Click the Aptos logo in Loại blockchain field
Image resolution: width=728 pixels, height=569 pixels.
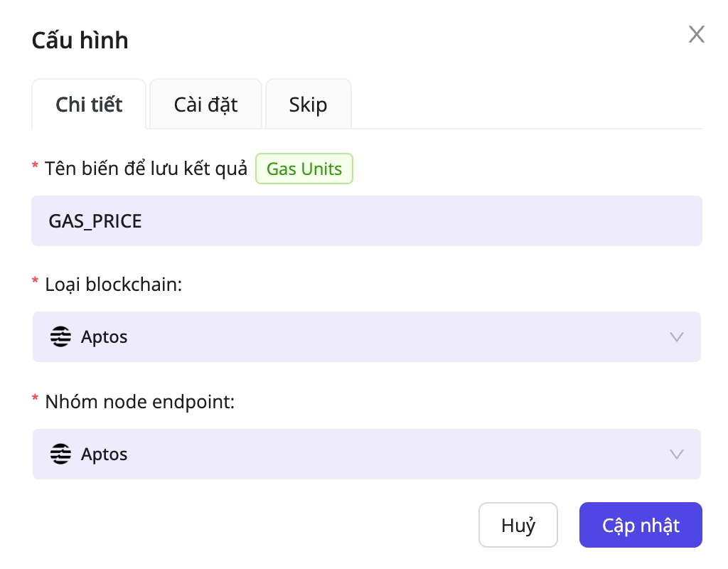(61, 336)
